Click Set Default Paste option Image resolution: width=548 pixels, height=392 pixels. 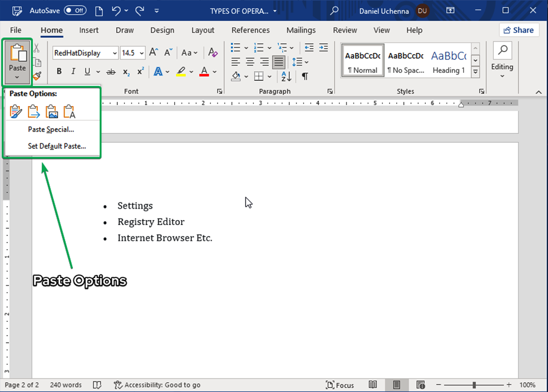(x=57, y=146)
